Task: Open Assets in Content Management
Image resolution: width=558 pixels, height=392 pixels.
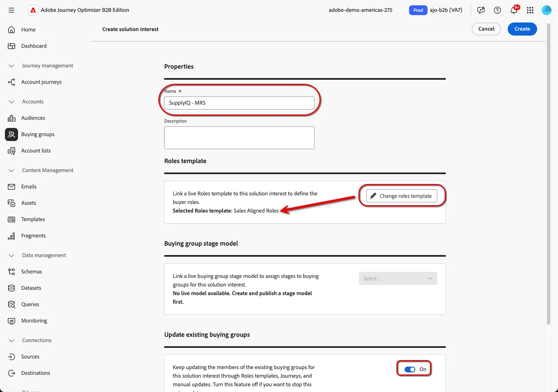Action: pos(29,203)
